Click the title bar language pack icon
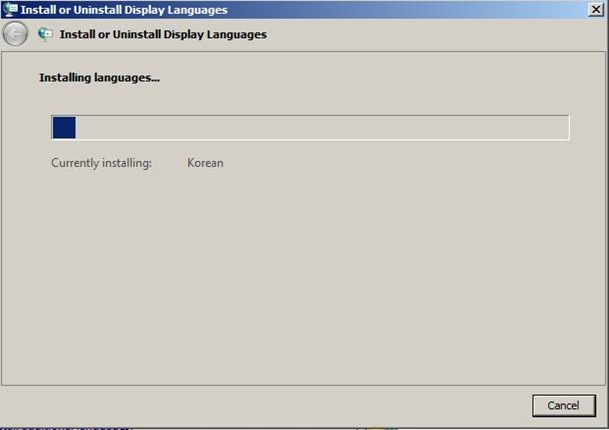Viewport: 609px width, 430px height. (x=10, y=9)
